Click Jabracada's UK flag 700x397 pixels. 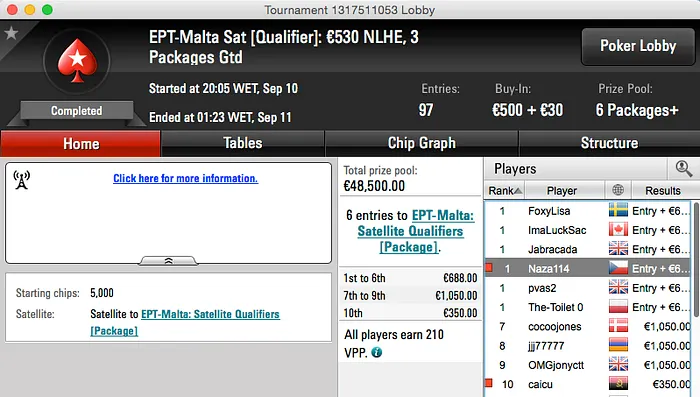point(618,249)
